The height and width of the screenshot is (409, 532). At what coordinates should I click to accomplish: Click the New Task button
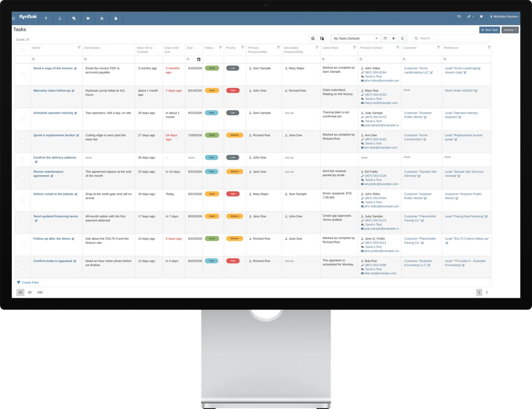pyautogui.click(x=489, y=30)
